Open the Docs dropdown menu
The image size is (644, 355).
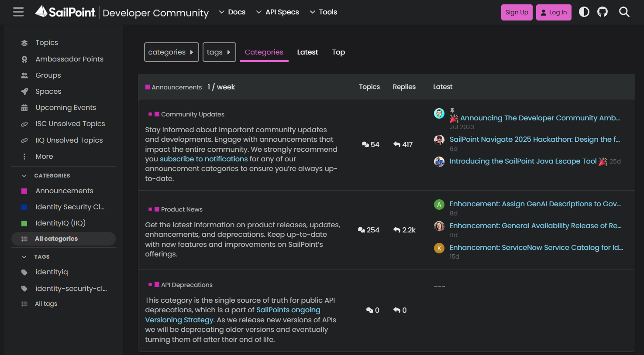(x=232, y=12)
